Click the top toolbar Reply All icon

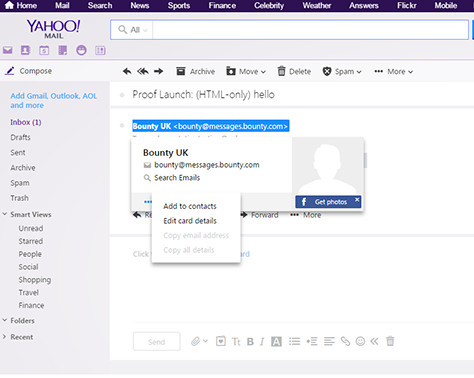143,71
